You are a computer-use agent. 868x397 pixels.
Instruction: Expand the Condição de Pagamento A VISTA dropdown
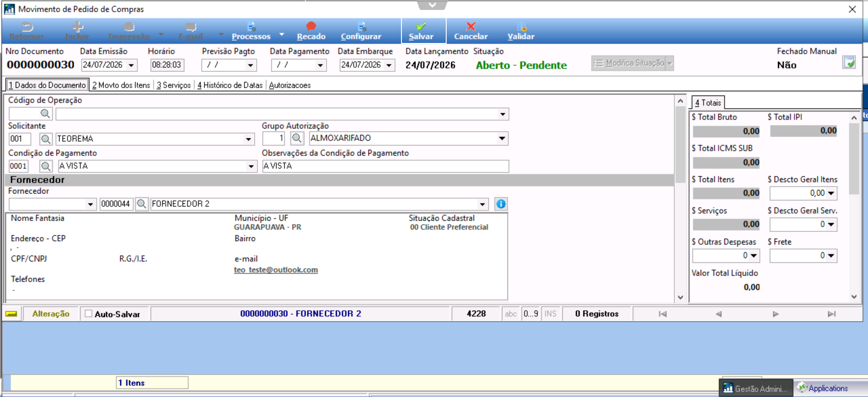pos(251,166)
